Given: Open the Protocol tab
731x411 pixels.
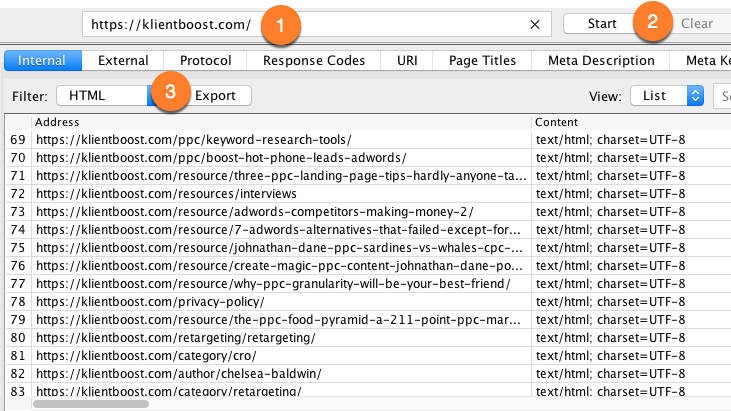Looking at the screenshot, I should (x=206, y=61).
